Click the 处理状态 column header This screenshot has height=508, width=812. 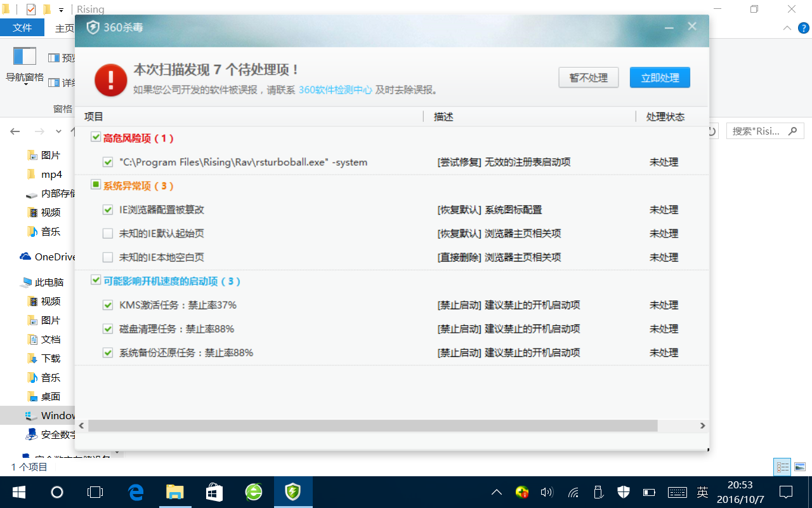coord(665,117)
